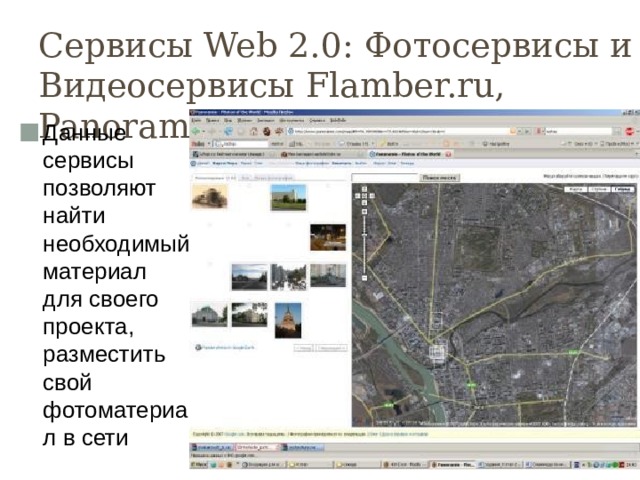Open the green-roofed building photo thumbnail
640x480 pixels.
pyautogui.click(x=209, y=316)
